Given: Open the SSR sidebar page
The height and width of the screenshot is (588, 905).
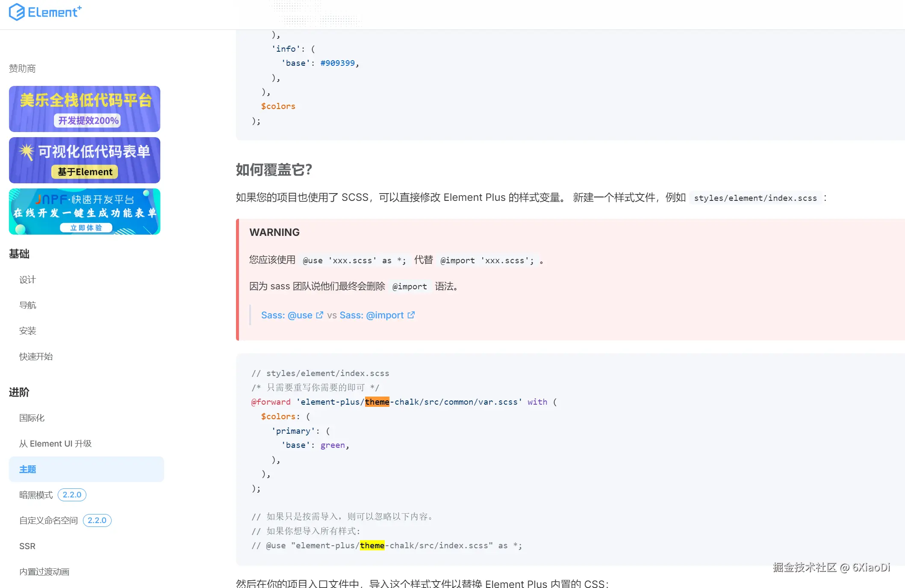Looking at the screenshot, I should pos(27,546).
